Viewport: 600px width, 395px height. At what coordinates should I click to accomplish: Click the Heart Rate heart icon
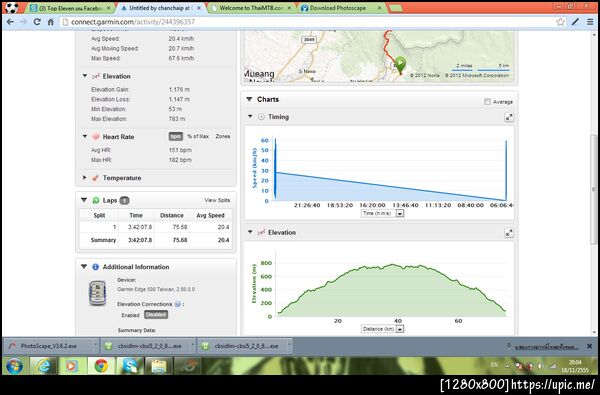click(x=95, y=137)
